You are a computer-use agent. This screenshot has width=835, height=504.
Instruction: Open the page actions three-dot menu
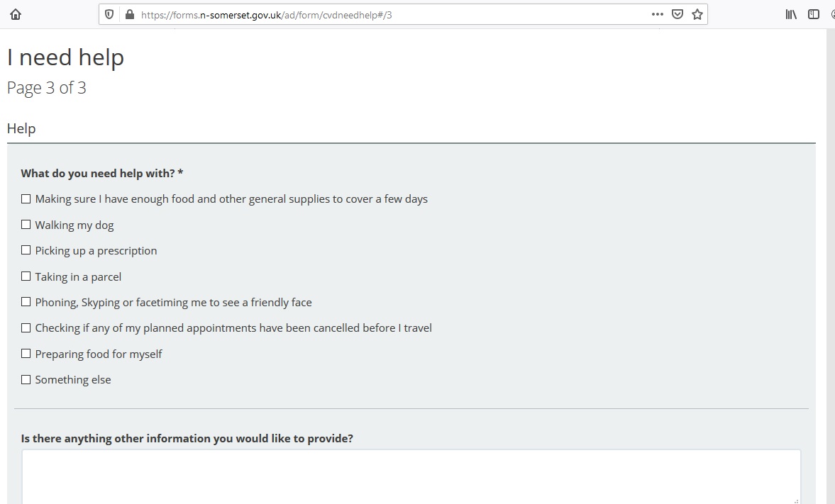click(657, 14)
